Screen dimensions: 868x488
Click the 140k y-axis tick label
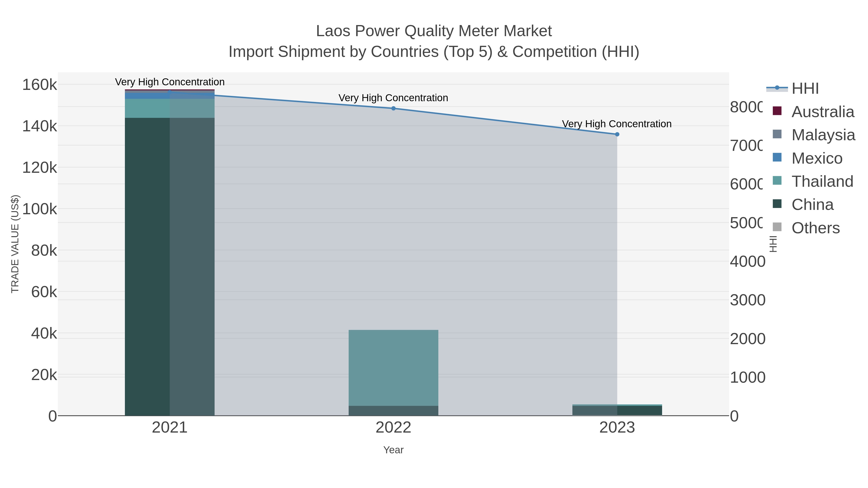click(40, 127)
